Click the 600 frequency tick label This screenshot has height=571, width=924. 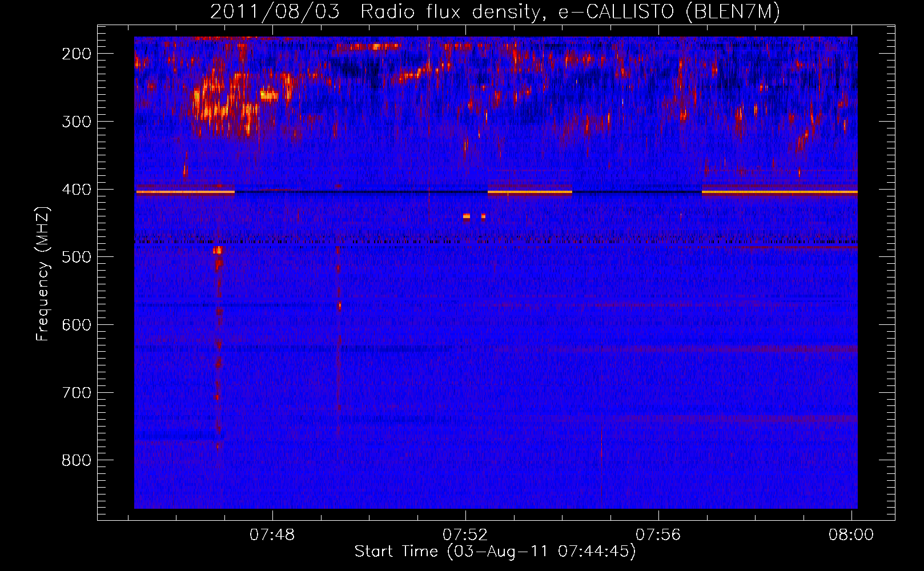click(77, 325)
